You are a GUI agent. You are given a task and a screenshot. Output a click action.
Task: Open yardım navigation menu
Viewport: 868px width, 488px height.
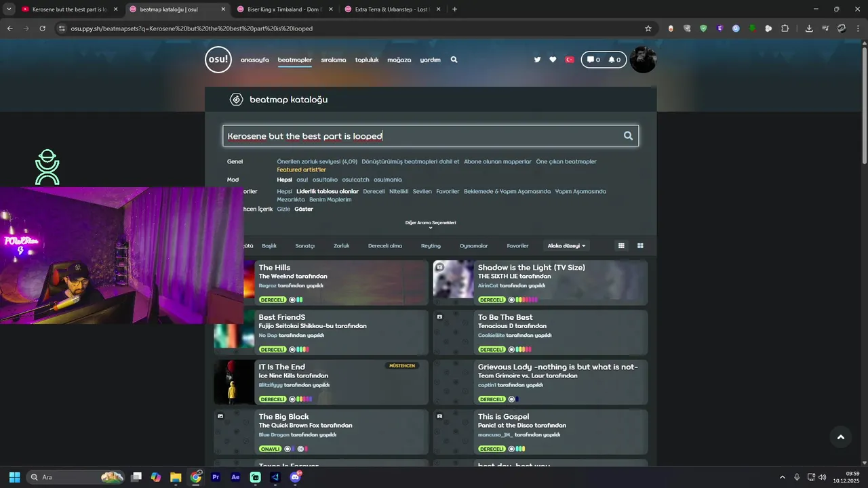point(430,60)
